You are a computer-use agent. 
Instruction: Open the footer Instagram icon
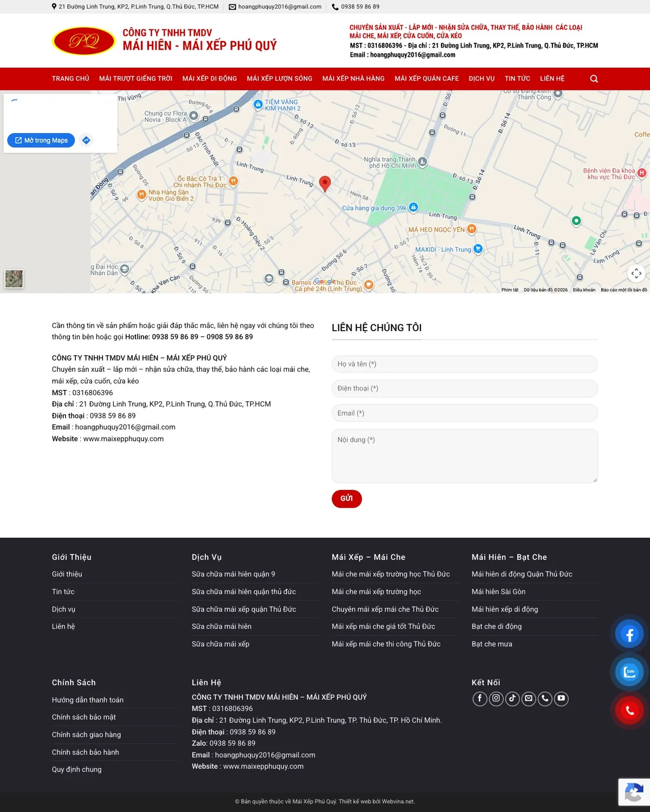tap(496, 698)
